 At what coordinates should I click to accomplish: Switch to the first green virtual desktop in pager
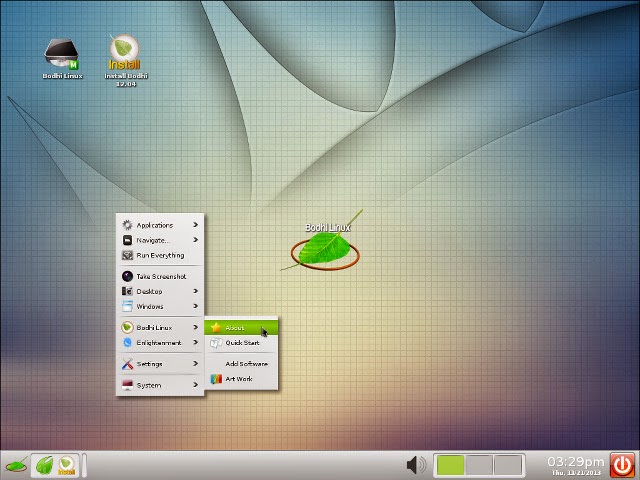(451, 465)
